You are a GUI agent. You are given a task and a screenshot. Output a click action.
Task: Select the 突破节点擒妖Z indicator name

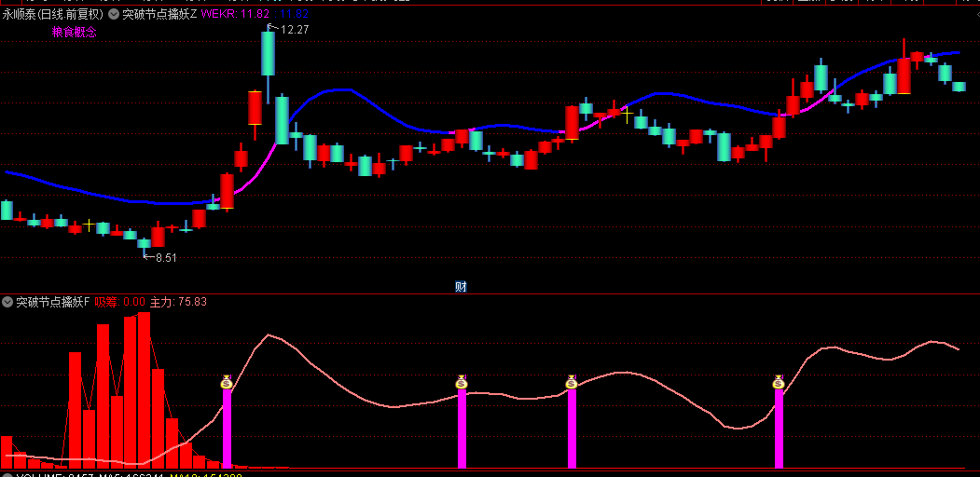coord(159,14)
